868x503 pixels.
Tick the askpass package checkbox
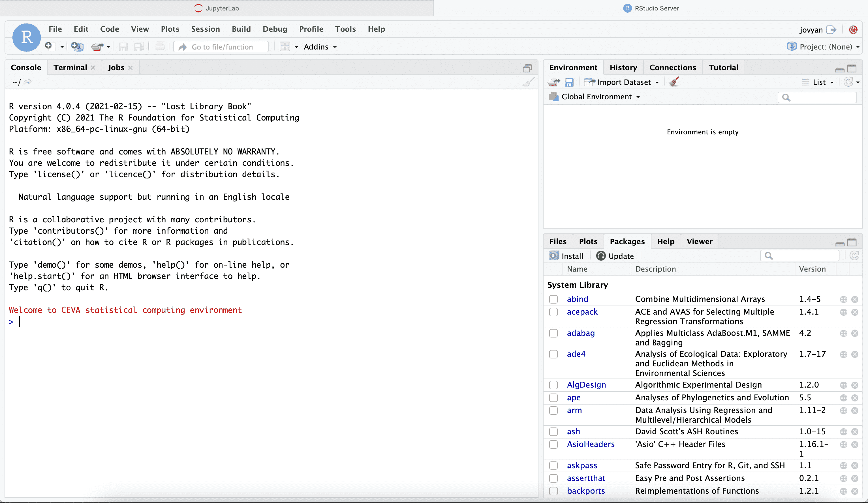pos(553,465)
